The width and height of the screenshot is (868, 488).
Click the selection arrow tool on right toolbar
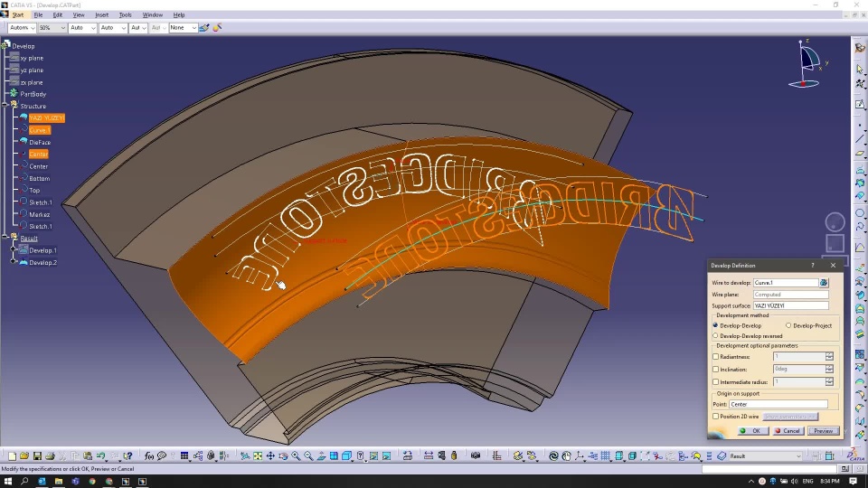860,70
